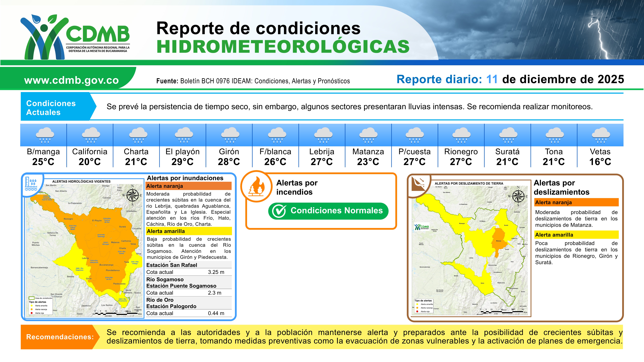Click the rain cloud above B/manga
Screen dimensions: 644x362
point(45,135)
